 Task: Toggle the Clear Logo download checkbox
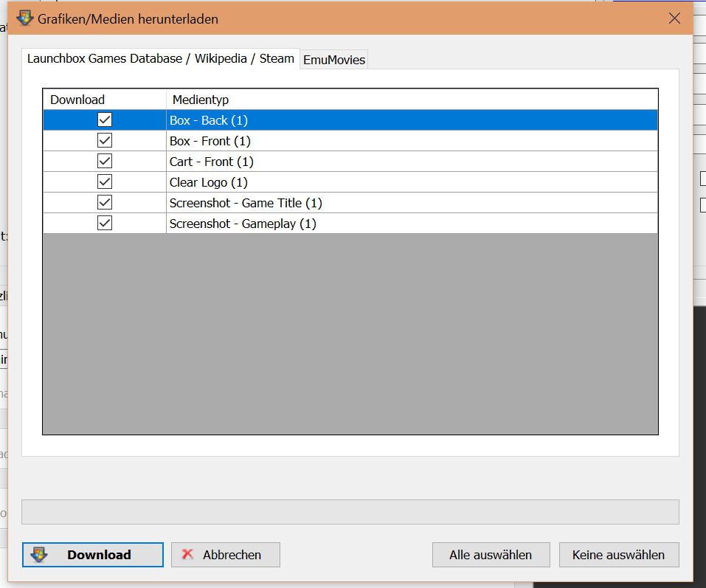pyautogui.click(x=105, y=182)
